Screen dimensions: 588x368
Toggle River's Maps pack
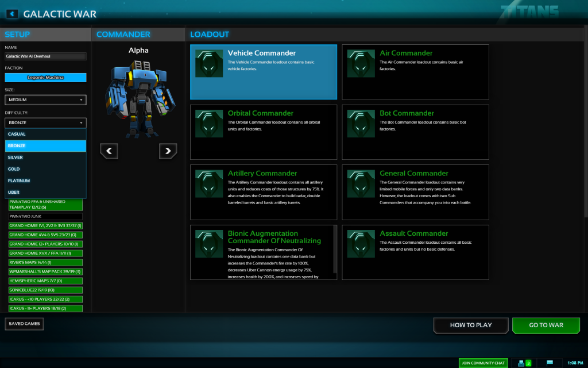[x=45, y=262]
